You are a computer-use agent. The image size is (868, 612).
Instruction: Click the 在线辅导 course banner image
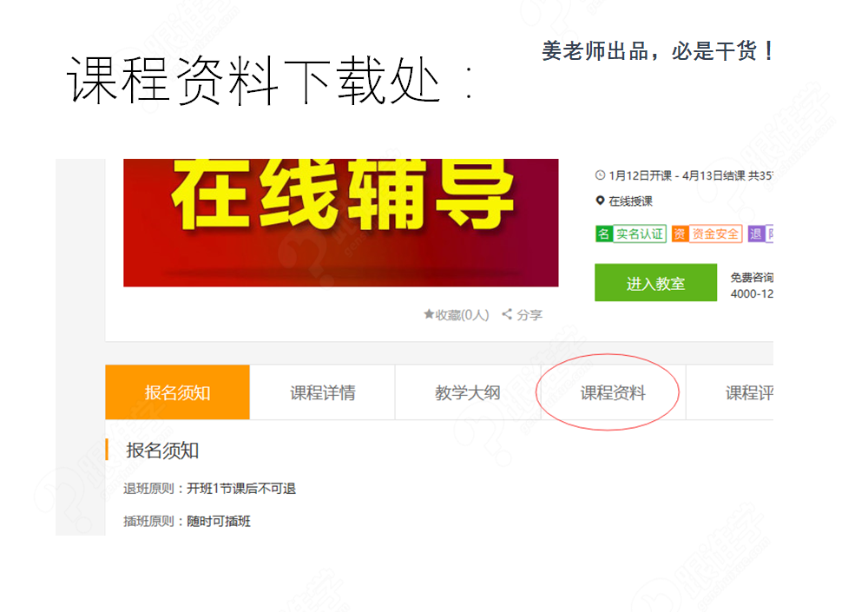tap(341, 222)
